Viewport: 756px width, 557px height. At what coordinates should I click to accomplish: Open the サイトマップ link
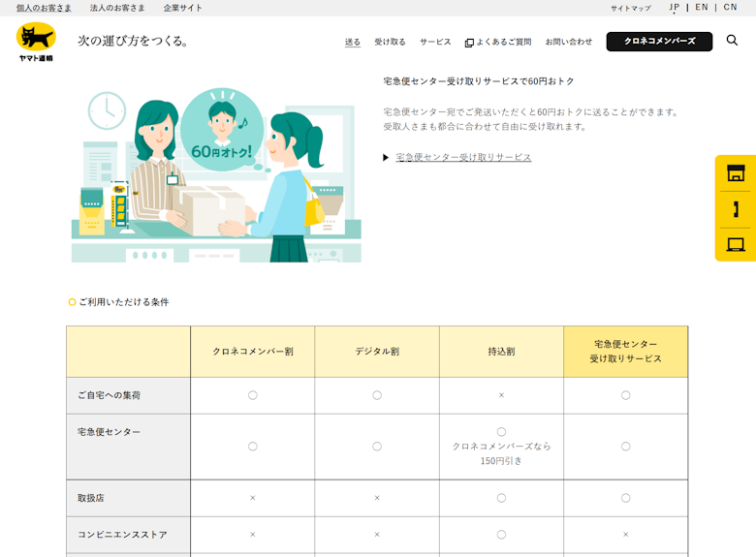631,8
